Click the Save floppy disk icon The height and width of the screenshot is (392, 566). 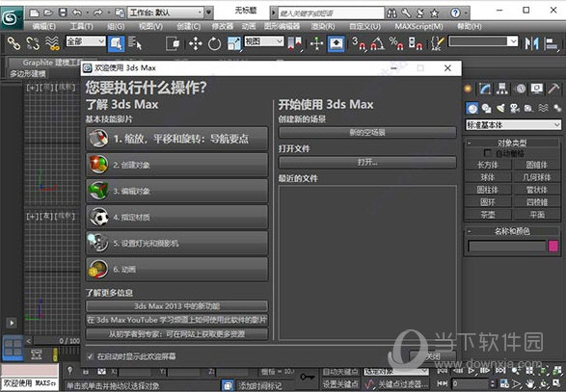click(63, 13)
